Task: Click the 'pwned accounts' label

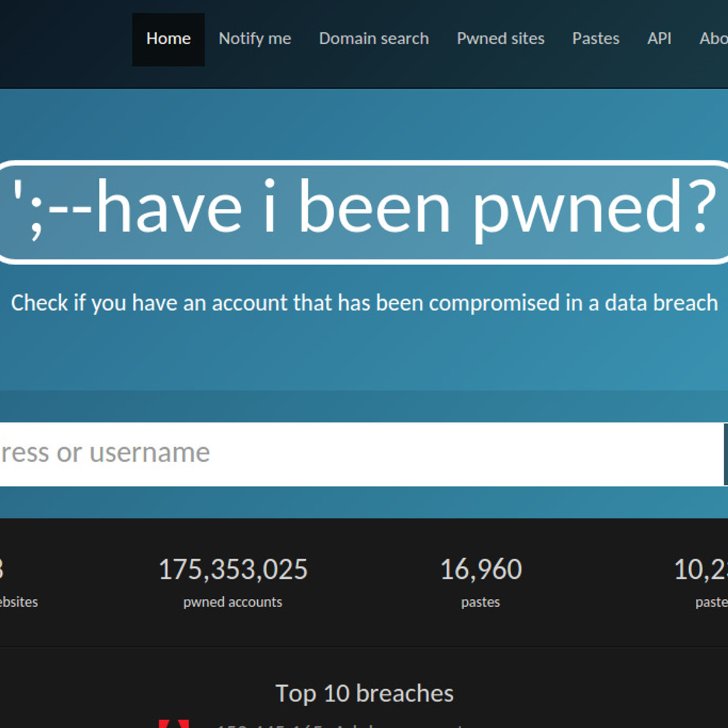Action: point(233,602)
